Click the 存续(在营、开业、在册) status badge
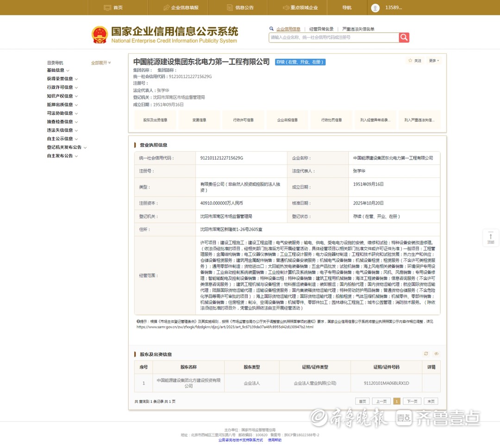This screenshot has width=500, height=448. point(300,62)
